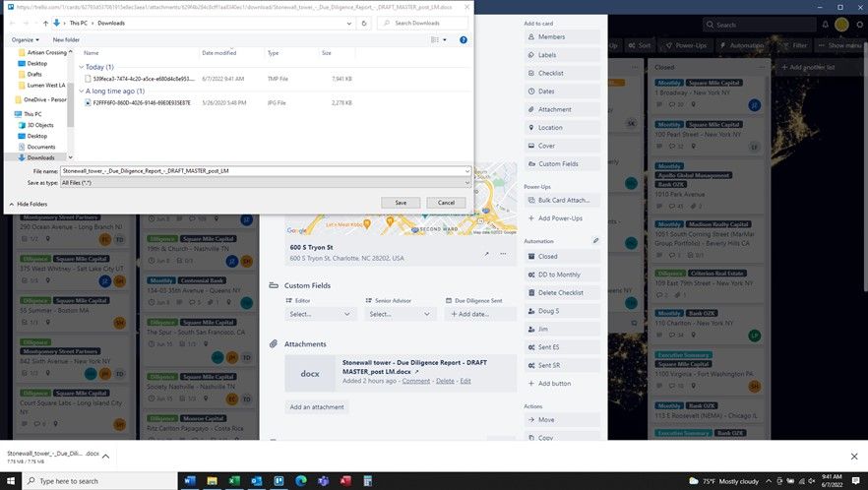Select the 539feca3 TMP file row
The height and width of the screenshot is (490, 868).
(219, 79)
